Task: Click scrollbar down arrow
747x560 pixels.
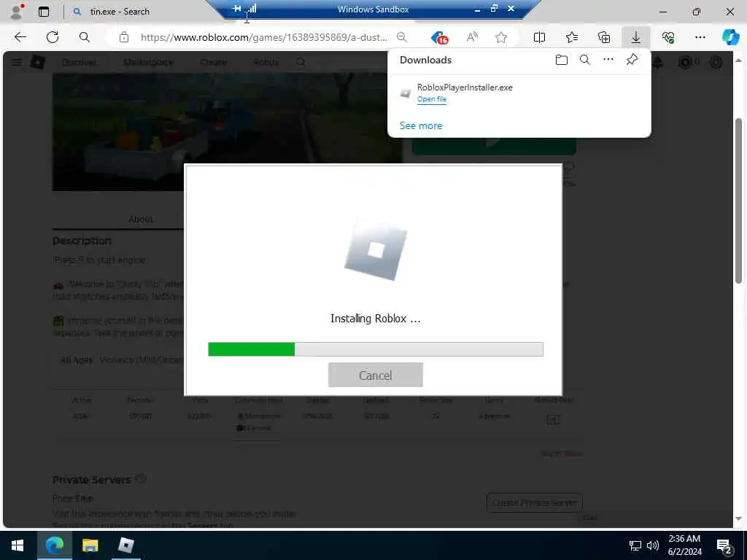Action: pos(738,518)
